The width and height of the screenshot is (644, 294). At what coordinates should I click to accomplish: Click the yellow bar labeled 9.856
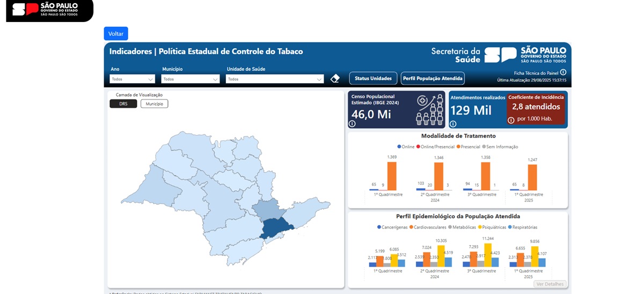pos(535,257)
